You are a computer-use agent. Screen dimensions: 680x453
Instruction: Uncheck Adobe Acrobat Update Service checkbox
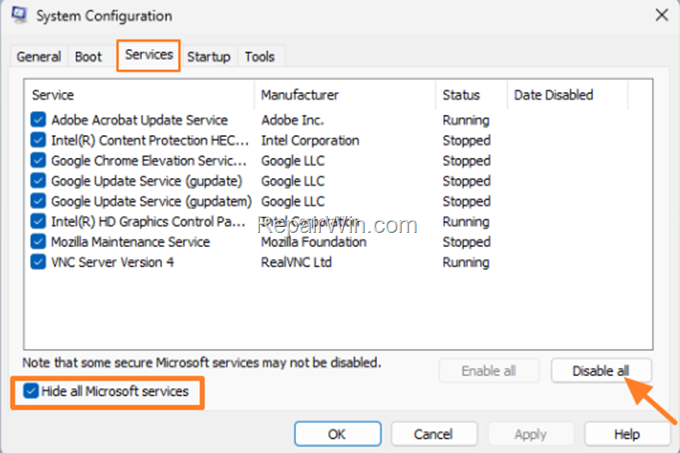38,120
